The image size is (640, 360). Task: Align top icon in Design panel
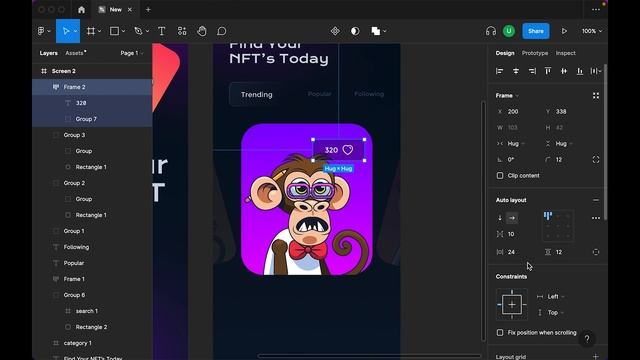click(548, 71)
